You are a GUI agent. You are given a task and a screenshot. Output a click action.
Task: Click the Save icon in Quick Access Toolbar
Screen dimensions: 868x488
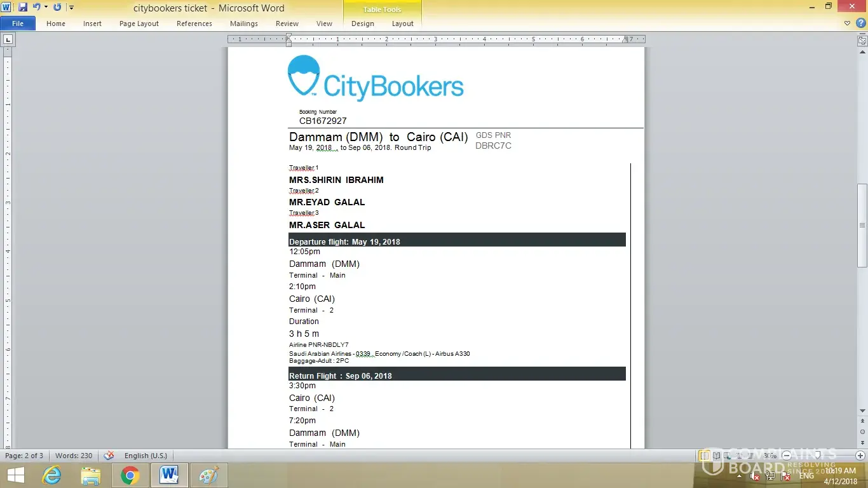(23, 7)
